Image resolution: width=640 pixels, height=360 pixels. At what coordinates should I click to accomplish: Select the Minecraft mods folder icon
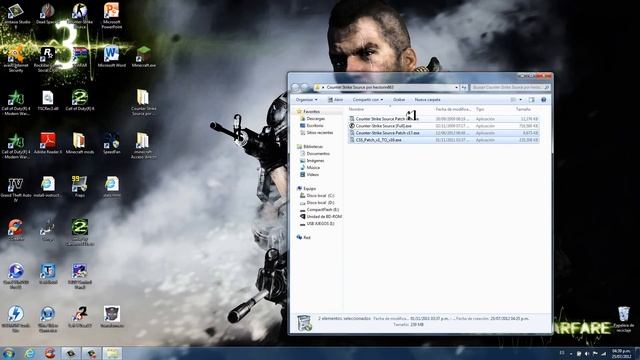coord(80,144)
